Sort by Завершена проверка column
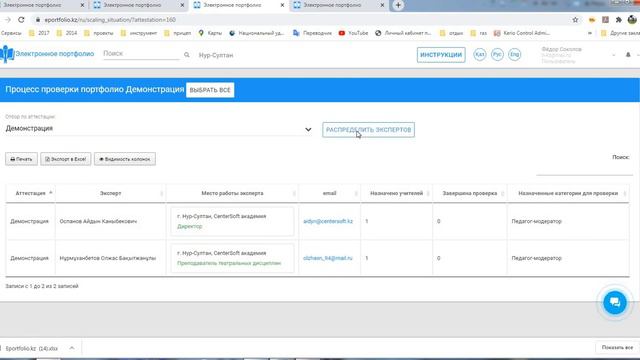This screenshot has height=360, width=640. coord(470,193)
